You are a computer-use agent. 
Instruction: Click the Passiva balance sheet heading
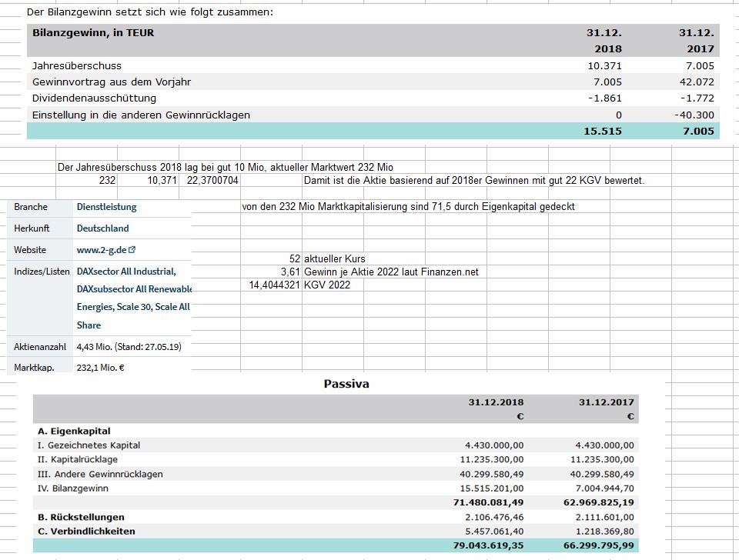pyautogui.click(x=346, y=384)
